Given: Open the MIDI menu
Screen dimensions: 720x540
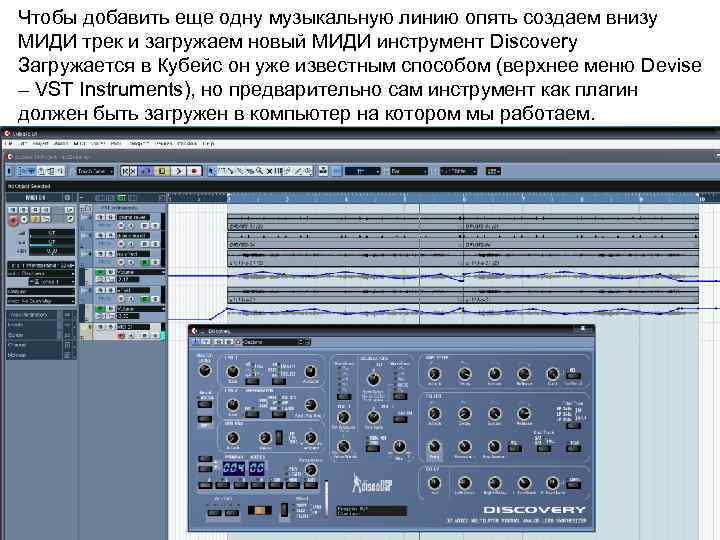Looking at the screenshot, I should pos(79,144).
